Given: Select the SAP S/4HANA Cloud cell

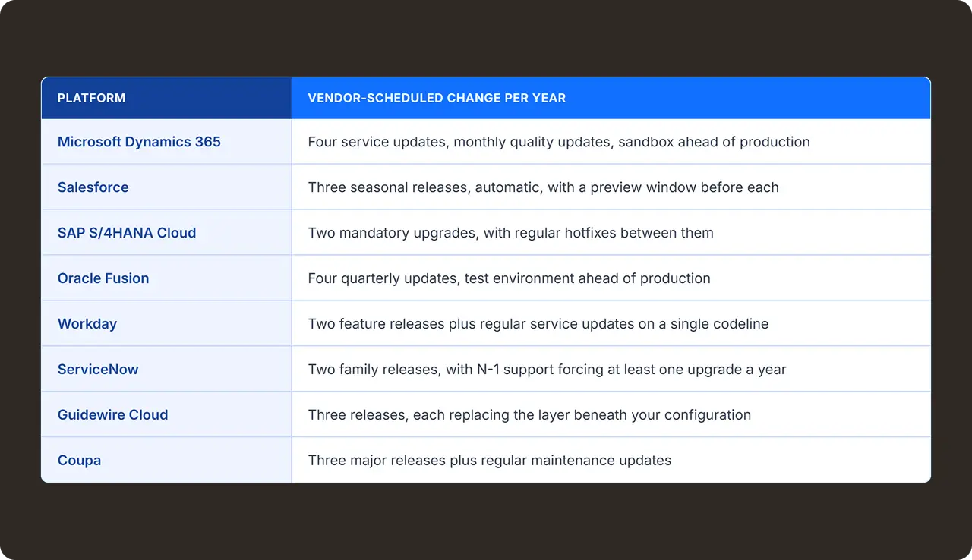Looking at the screenshot, I should pyautogui.click(x=166, y=233).
